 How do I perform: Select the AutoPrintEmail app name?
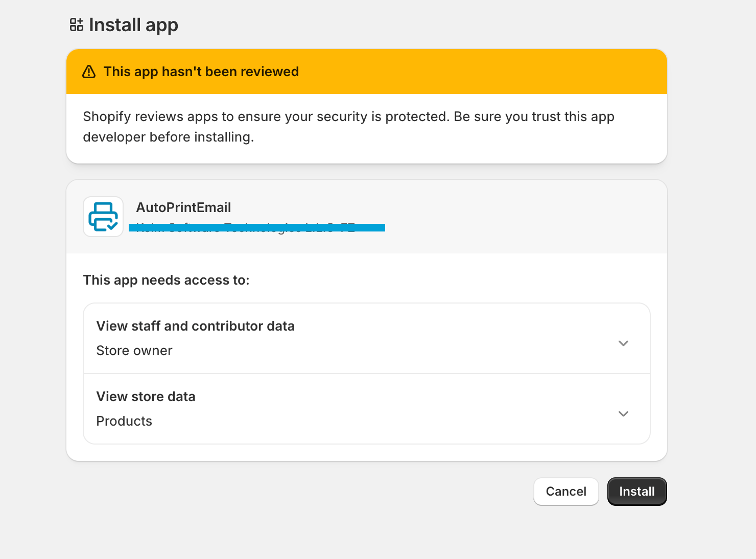coord(183,207)
